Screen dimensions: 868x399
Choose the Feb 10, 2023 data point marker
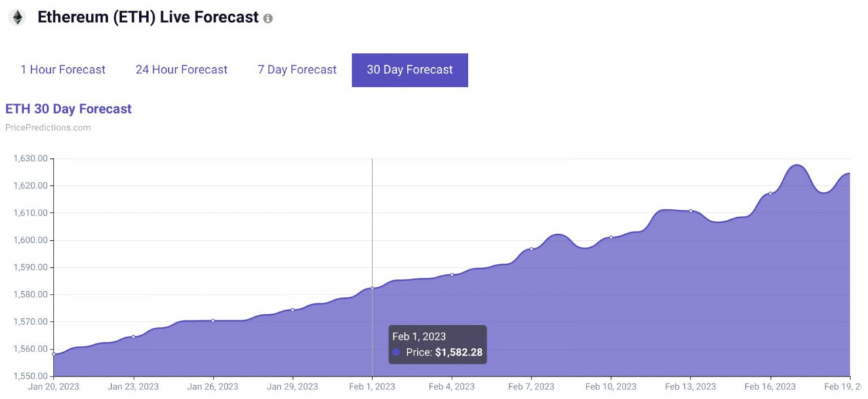611,237
